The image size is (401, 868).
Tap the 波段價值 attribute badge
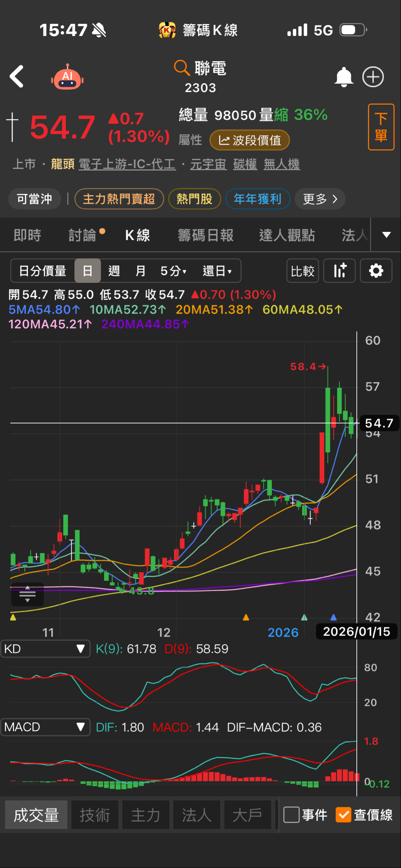(250, 140)
